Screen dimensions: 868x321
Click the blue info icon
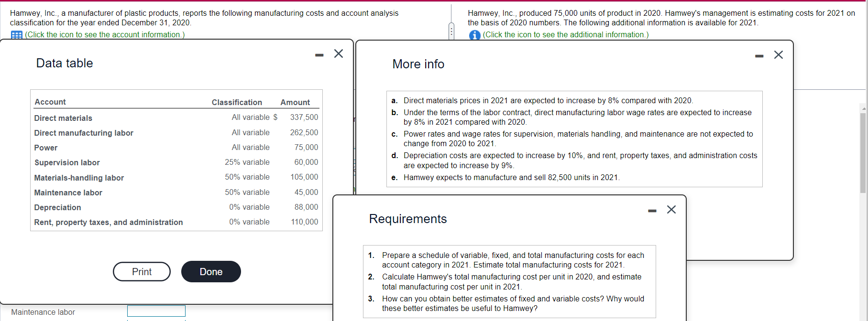coord(474,35)
